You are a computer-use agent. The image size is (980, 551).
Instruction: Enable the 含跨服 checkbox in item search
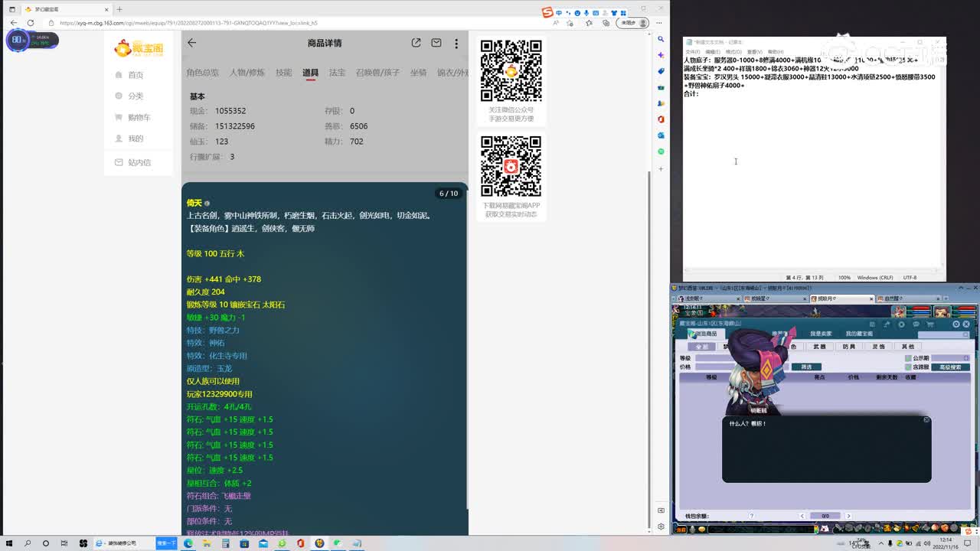click(907, 367)
